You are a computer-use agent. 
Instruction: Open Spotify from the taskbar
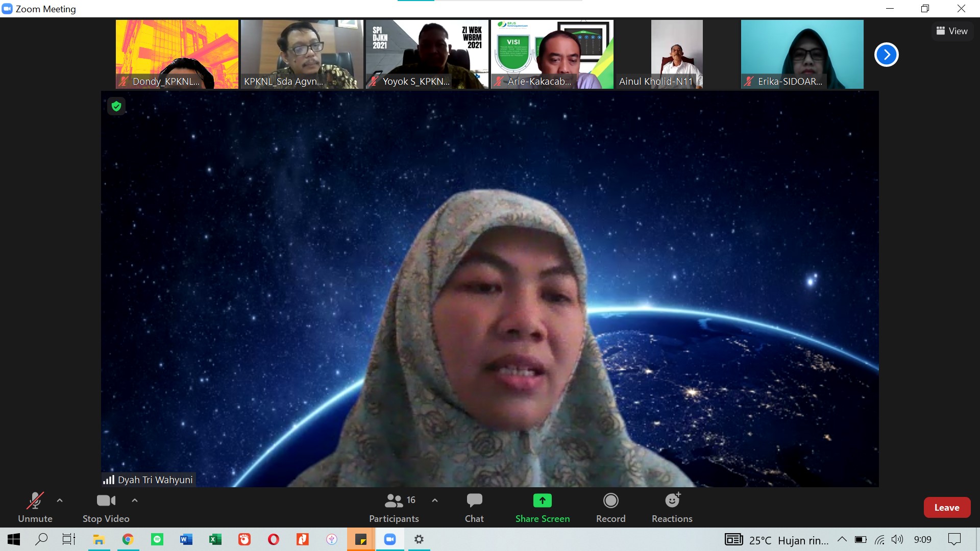[157, 539]
